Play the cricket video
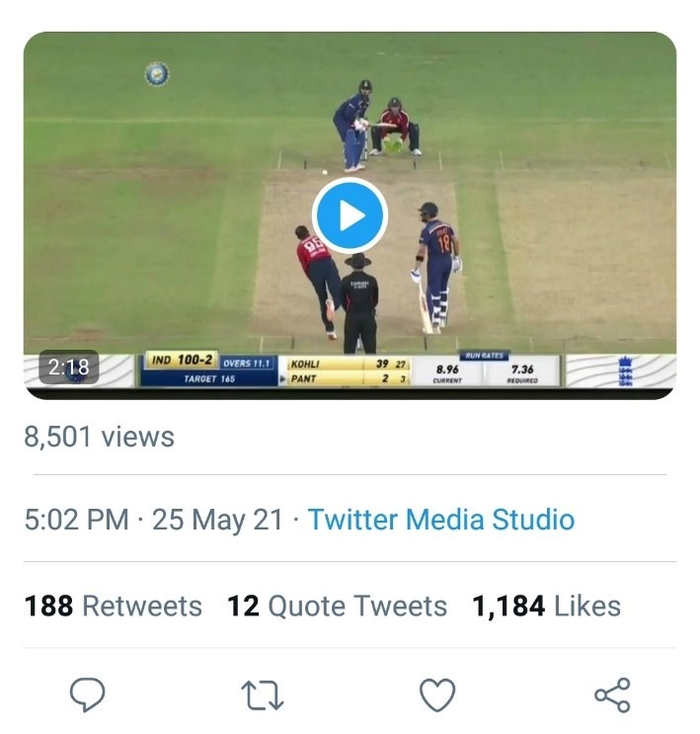 coord(350,215)
